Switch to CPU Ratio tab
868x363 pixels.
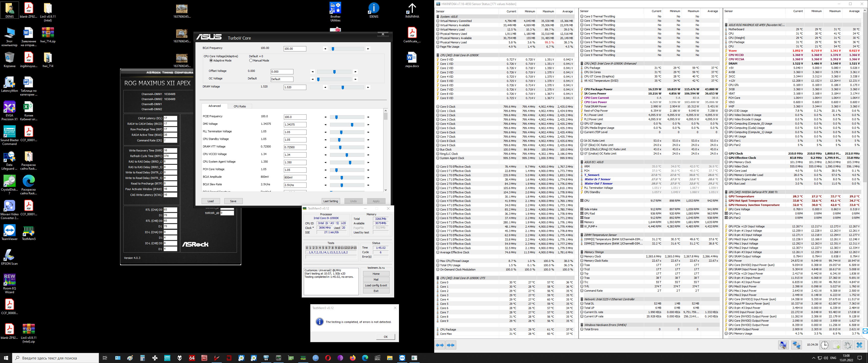pyautogui.click(x=239, y=106)
